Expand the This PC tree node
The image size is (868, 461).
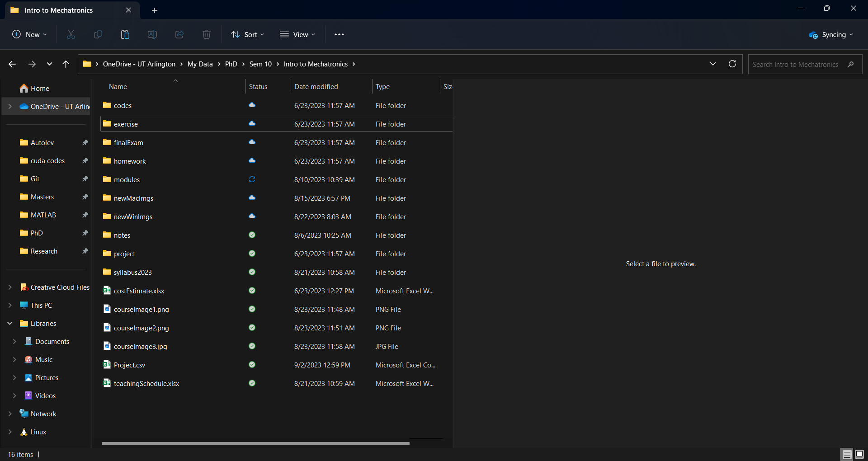pos(10,306)
